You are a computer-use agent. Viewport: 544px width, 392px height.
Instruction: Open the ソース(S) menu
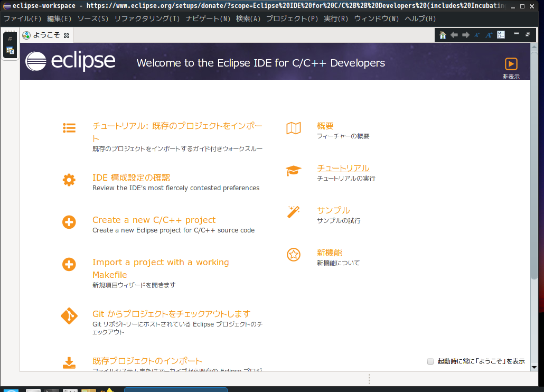92,18
